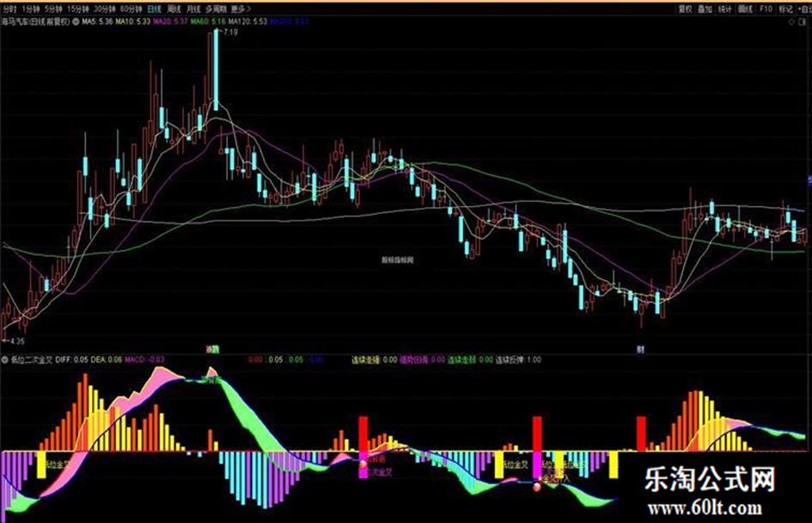
Task: Click the round icon beside 低位二次金叉 indicator
Action: coord(4,359)
